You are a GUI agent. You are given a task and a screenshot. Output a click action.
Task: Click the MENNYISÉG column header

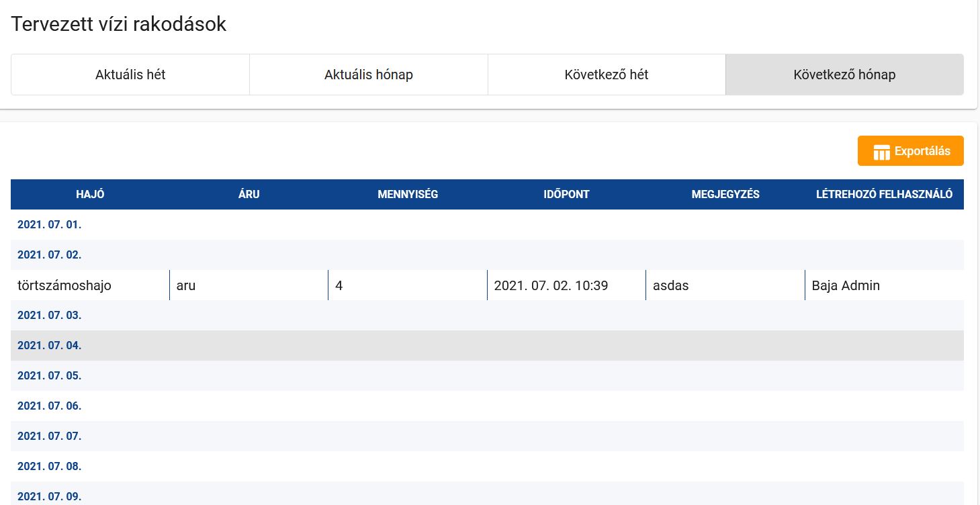(408, 195)
